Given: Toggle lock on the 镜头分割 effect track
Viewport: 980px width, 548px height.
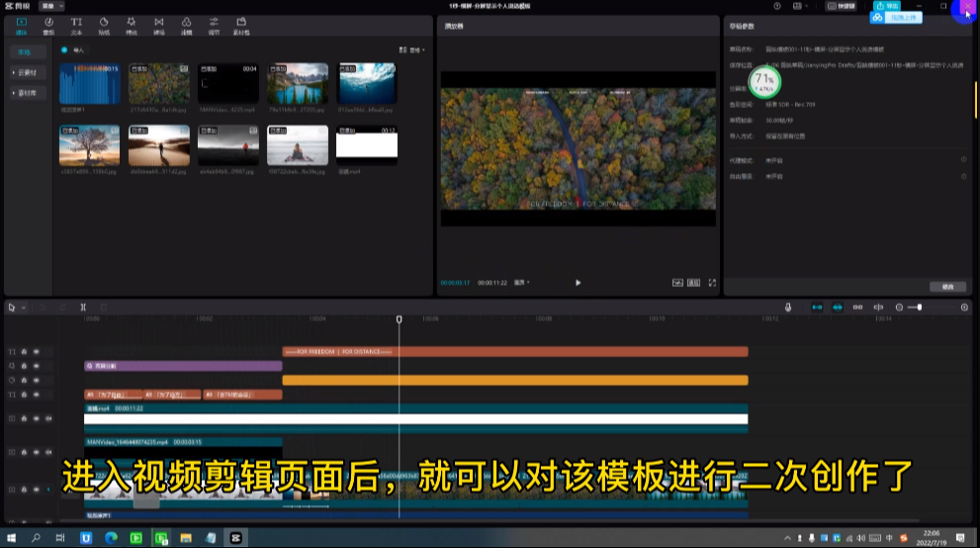Looking at the screenshot, I should [25, 366].
